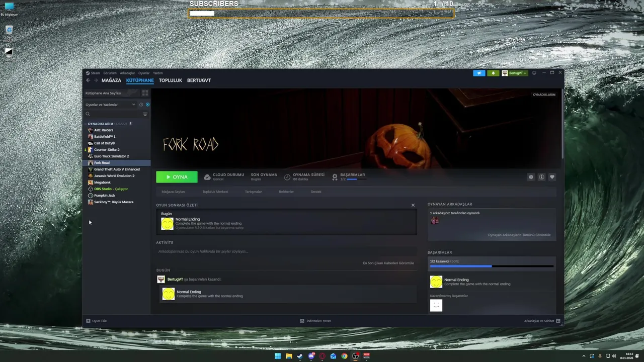Open game settings gear icon
This screenshot has width=644, height=362.
[531, 177]
